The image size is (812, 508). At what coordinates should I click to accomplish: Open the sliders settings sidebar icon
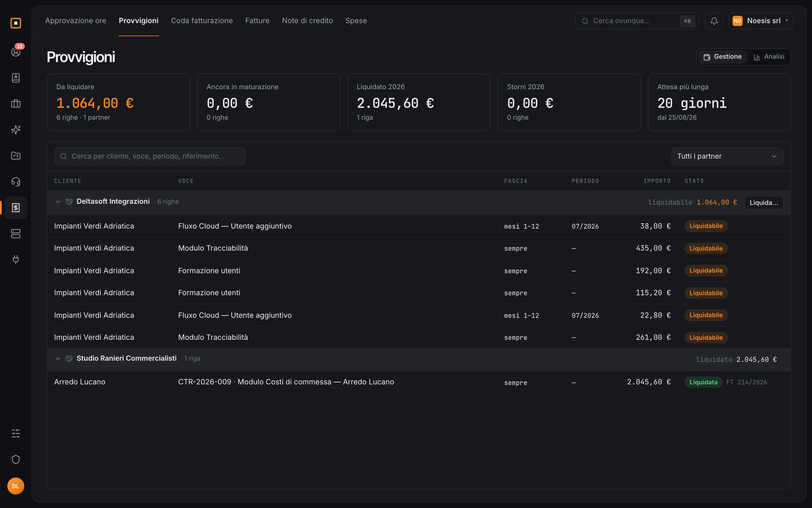tap(16, 433)
